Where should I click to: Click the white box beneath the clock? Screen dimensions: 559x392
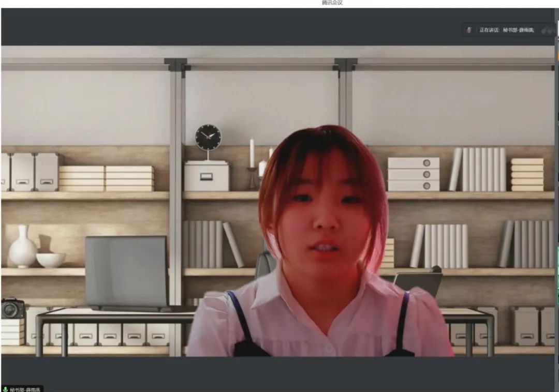point(207,176)
